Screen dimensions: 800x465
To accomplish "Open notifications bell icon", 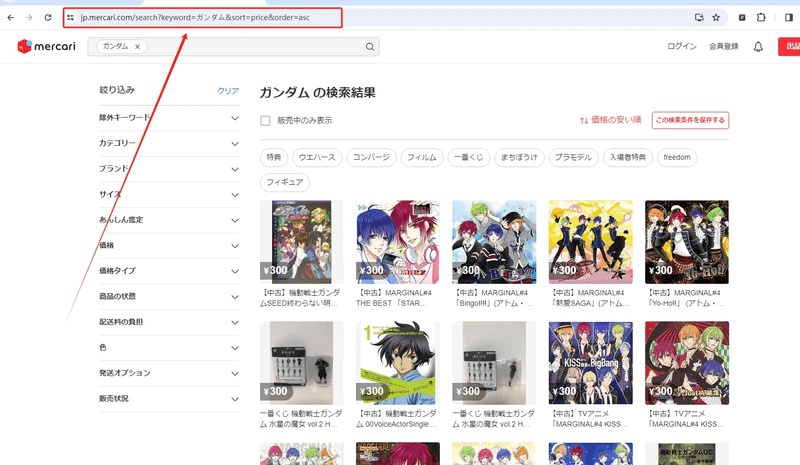I will (758, 47).
